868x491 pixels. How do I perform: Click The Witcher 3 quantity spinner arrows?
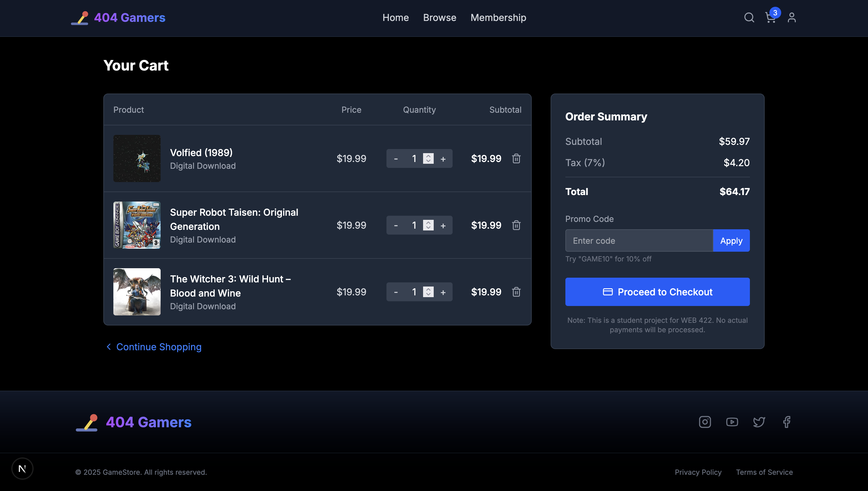pyautogui.click(x=428, y=292)
